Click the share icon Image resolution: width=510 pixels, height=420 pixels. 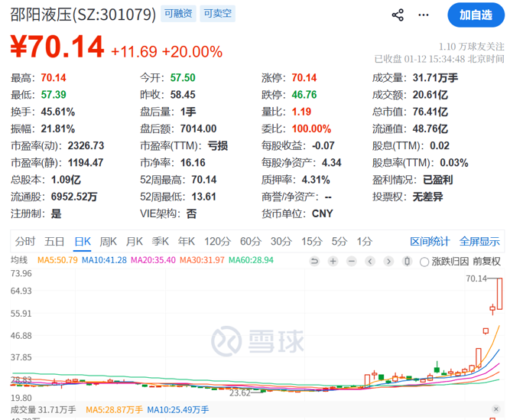pos(398,15)
